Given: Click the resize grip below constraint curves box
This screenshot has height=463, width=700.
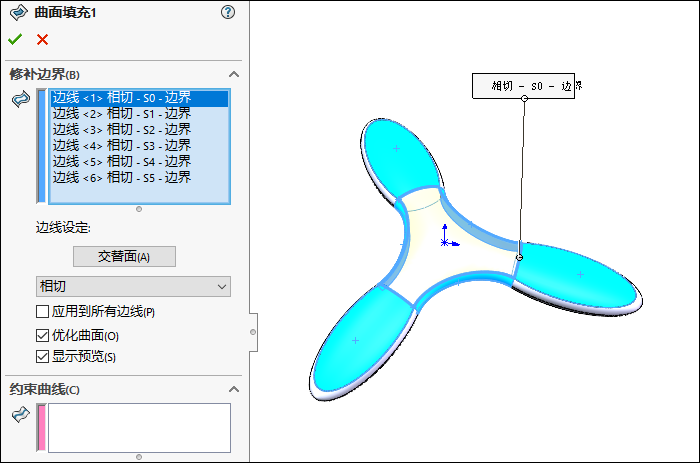Looking at the screenshot, I should tap(139, 457).
